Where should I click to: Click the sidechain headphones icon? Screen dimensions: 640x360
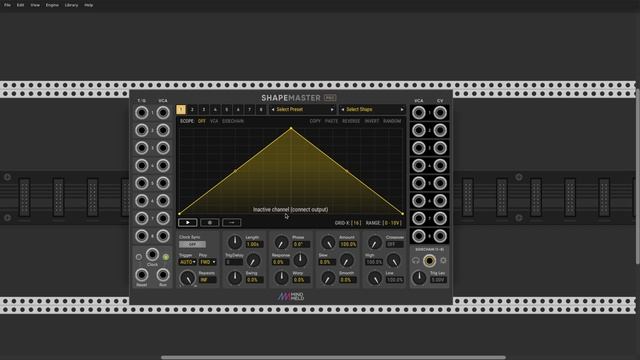coord(416,260)
